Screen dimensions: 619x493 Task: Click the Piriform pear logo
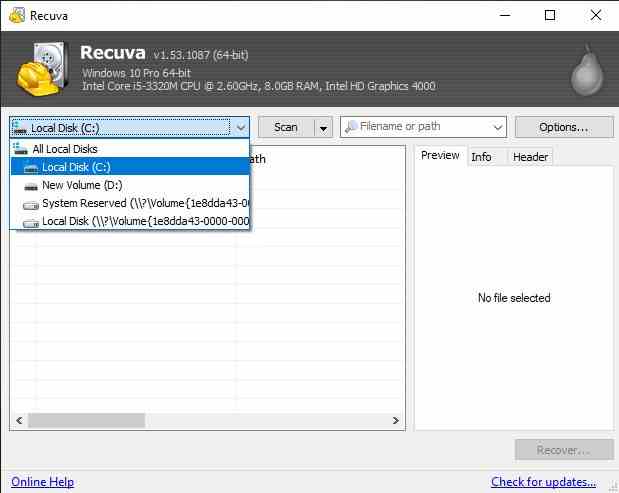click(x=587, y=71)
